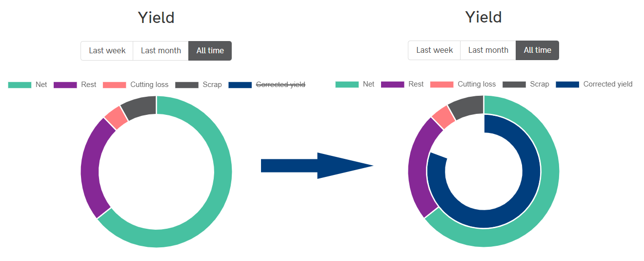This screenshot has width=644, height=261.
Task: Select Last month in left chart
Action: (x=161, y=51)
